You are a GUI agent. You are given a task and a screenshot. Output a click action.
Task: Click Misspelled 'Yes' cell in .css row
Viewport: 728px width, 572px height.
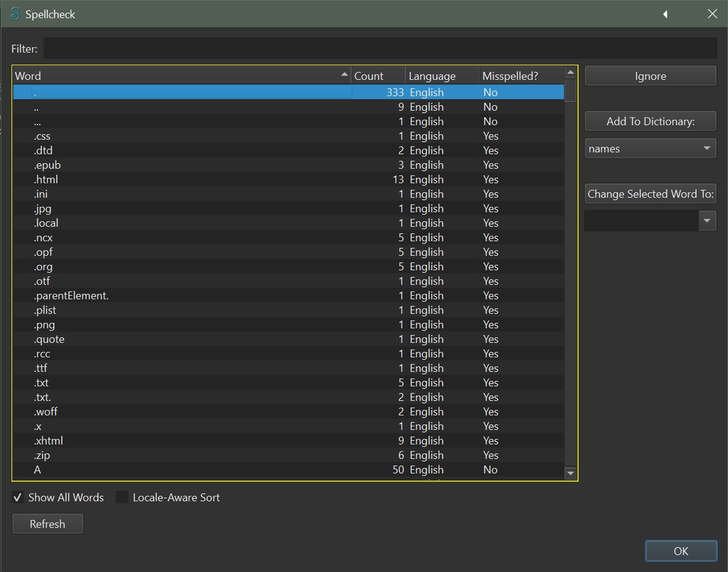tap(522, 136)
